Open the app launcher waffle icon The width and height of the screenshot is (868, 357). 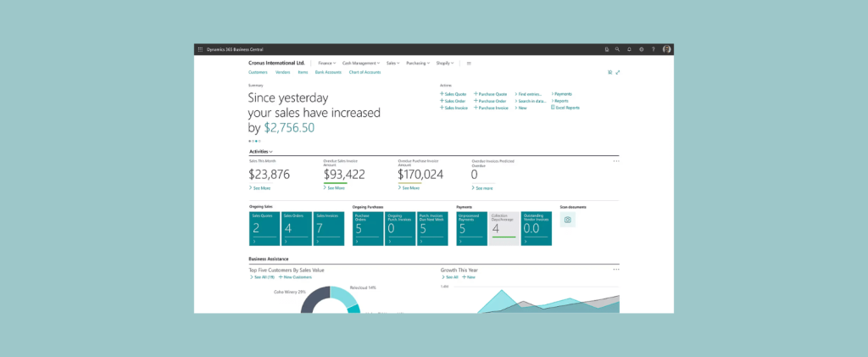[x=200, y=49]
